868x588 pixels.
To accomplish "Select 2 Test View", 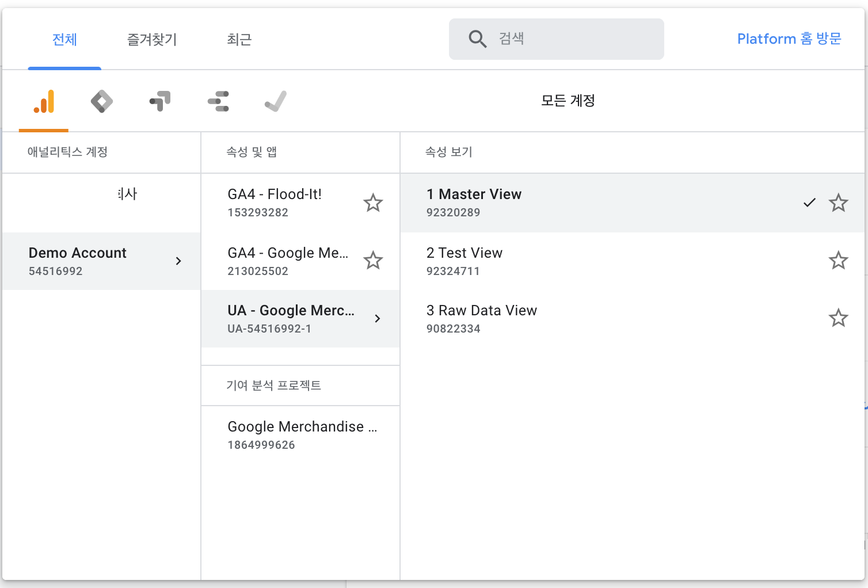I will (x=633, y=261).
